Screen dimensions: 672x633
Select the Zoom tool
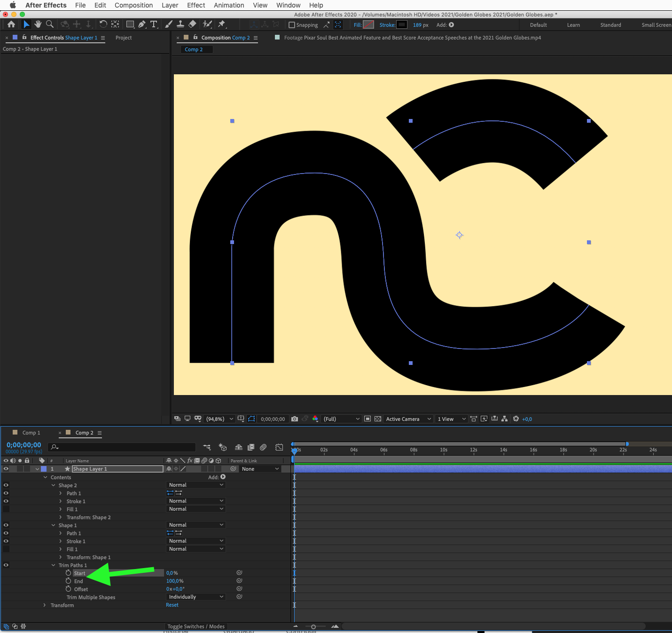(x=49, y=24)
